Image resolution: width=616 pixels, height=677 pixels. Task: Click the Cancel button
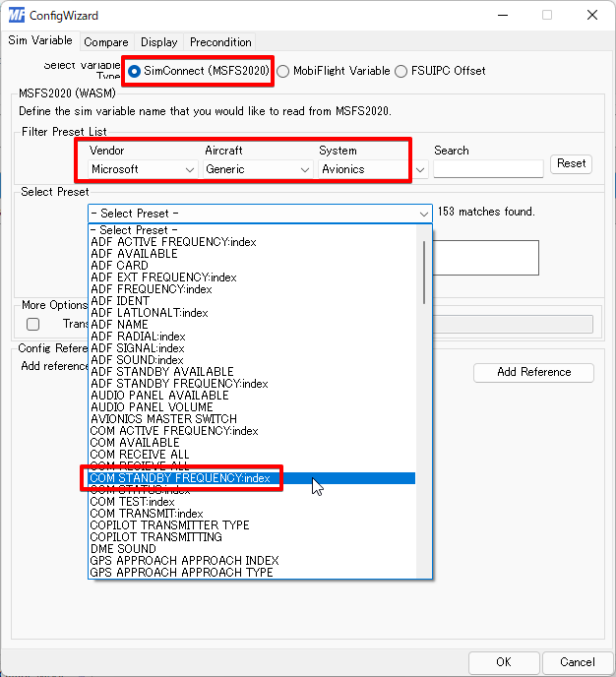tap(578, 662)
